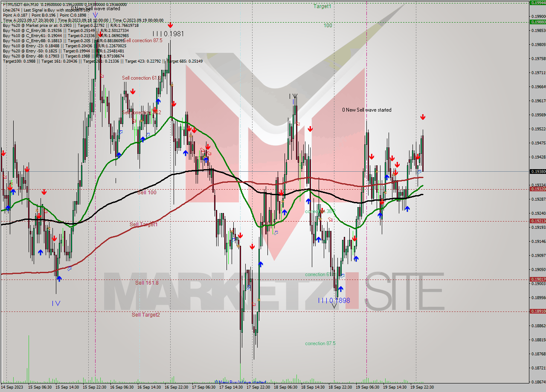Click the 0.19240 price axis value
Viewport: 546px width, 392px height.
tap(538, 213)
